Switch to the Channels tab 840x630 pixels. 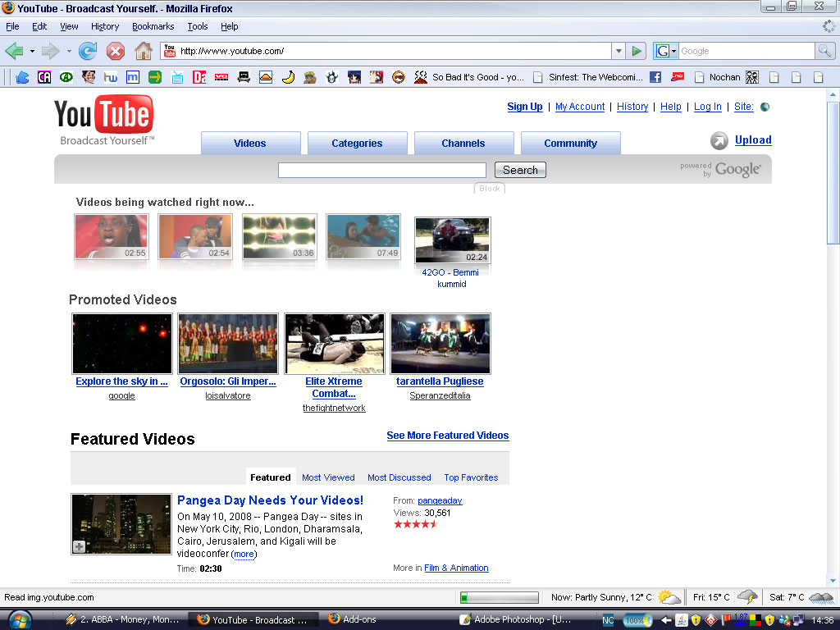pyautogui.click(x=463, y=143)
